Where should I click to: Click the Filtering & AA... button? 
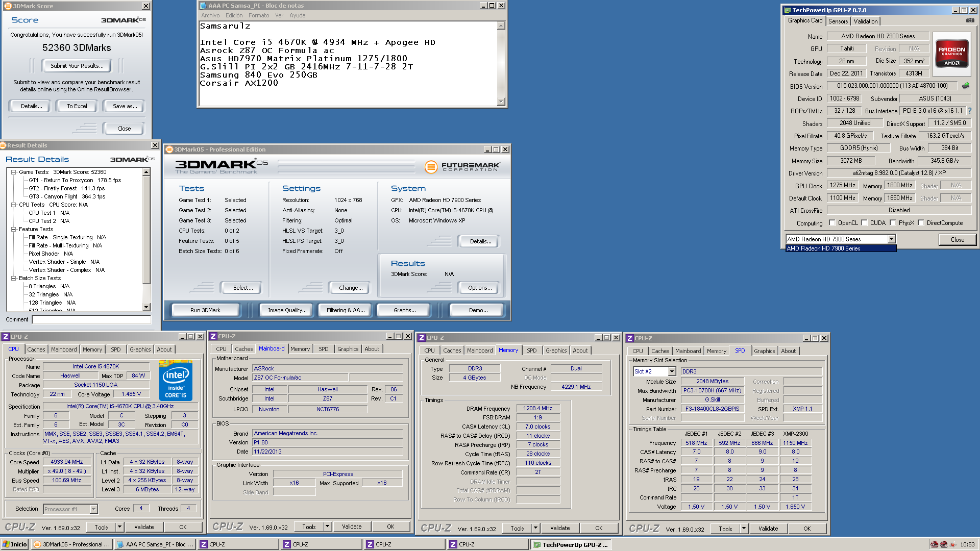(x=346, y=310)
